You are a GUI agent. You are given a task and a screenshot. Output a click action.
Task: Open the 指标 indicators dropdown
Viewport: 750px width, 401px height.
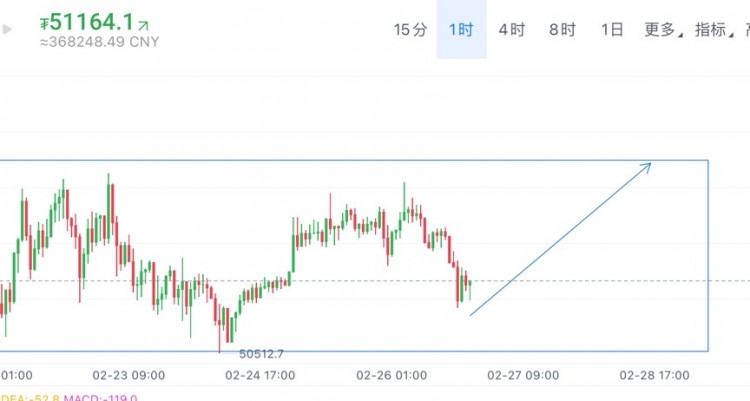714,30
